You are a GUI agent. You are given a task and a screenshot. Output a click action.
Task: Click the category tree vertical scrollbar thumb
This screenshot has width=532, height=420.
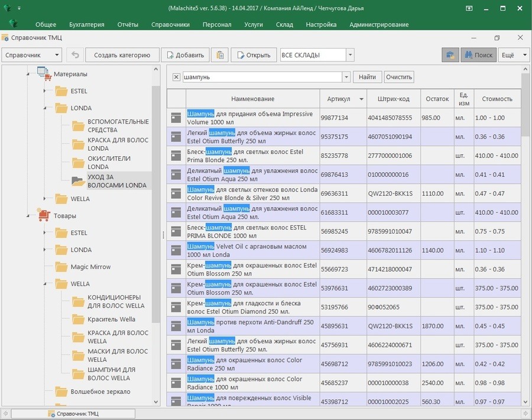point(155,203)
